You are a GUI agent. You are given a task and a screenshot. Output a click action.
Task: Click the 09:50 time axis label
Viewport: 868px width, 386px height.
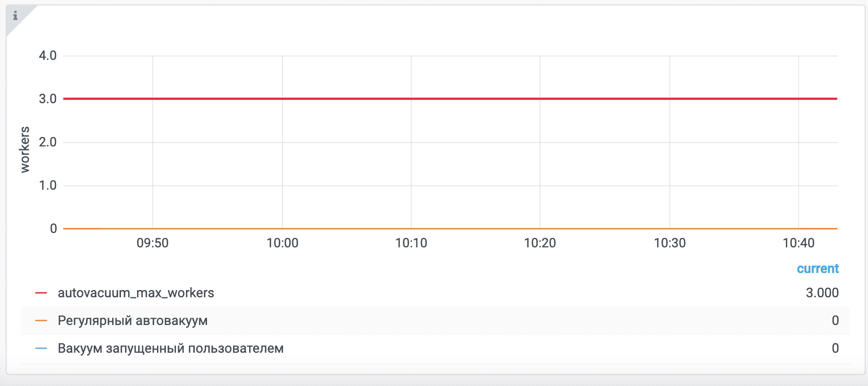tap(153, 243)
